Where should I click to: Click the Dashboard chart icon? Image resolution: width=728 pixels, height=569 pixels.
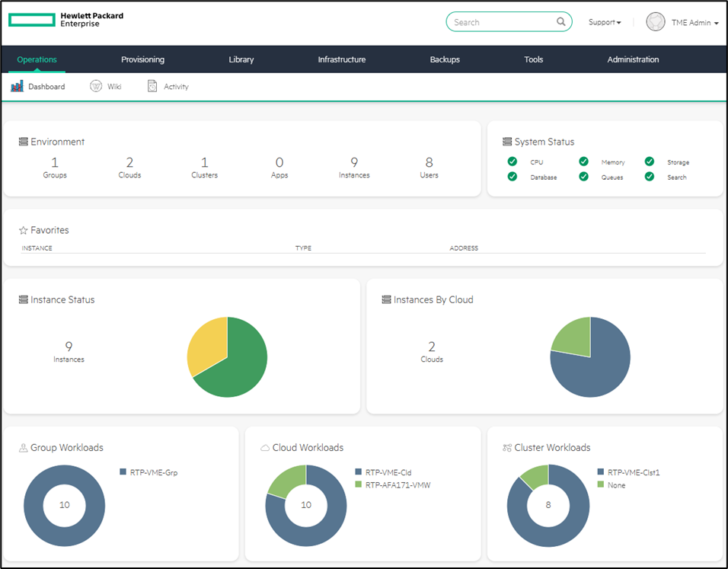pyautogui.click(x=18, y=87)
